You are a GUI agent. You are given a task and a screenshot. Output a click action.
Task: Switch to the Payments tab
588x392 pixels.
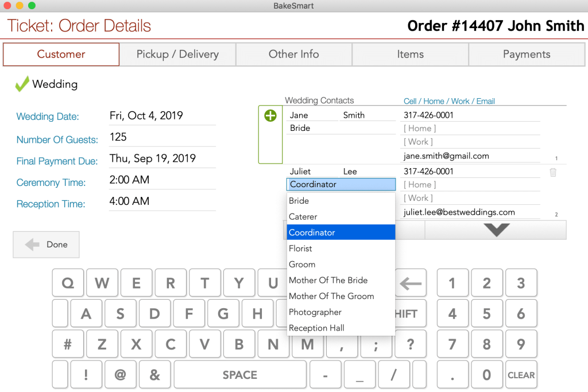click(526, 54)
